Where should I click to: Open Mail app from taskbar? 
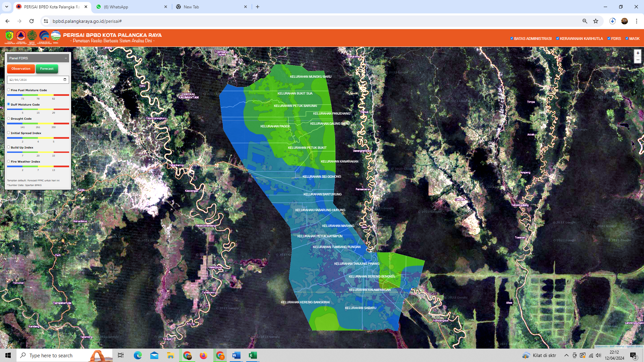pos(154,355)
